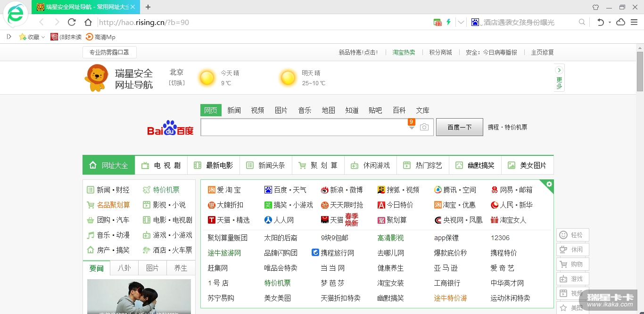Viewport: 644px width, 314px height.
Task: Click the skin change shirt icon
Action: 595,7
